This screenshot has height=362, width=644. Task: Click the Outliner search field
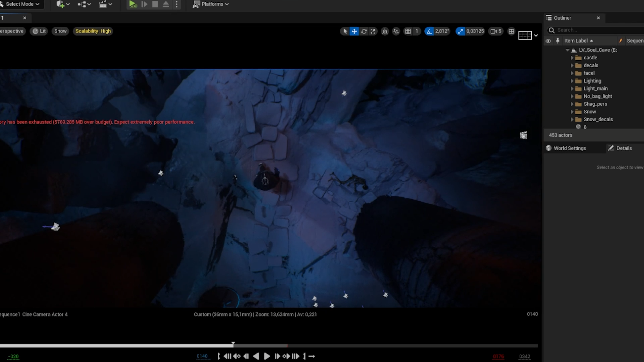click(597, 30)
